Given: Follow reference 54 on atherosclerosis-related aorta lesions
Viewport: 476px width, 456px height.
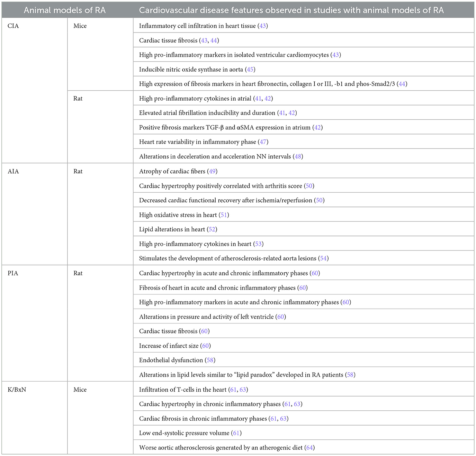Looking at the screenshot, I should 323,258.
